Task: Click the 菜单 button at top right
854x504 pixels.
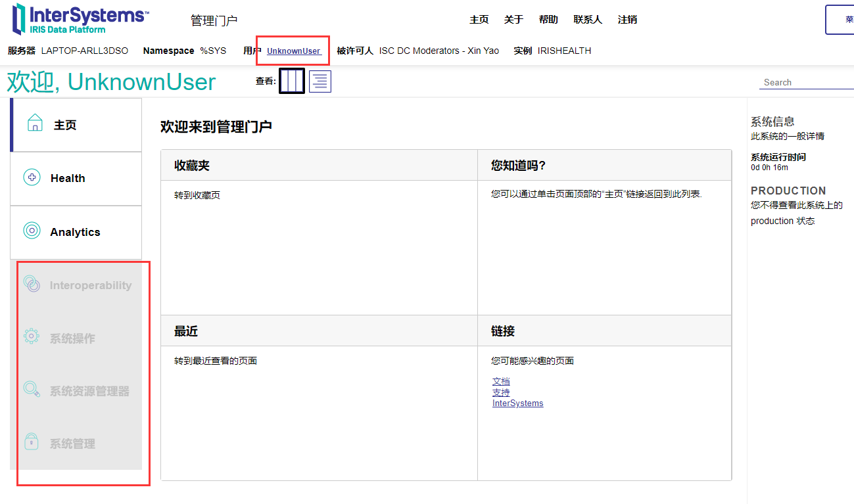Action: click(840, 20)
